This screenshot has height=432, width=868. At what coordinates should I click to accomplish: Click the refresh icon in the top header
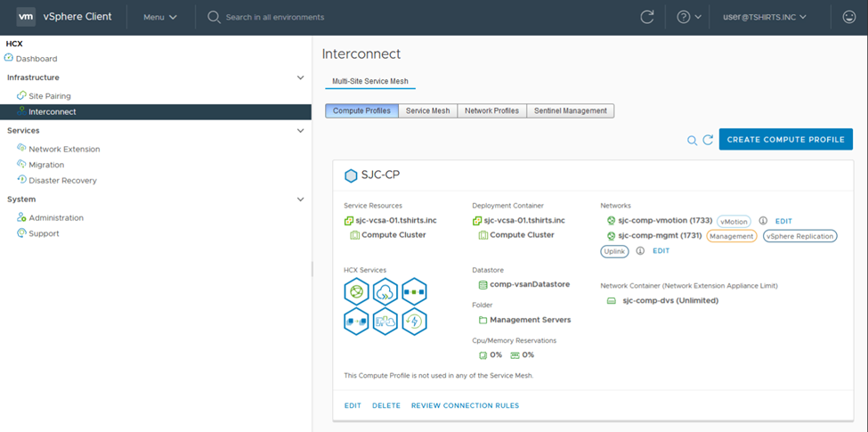click(647, 17)
